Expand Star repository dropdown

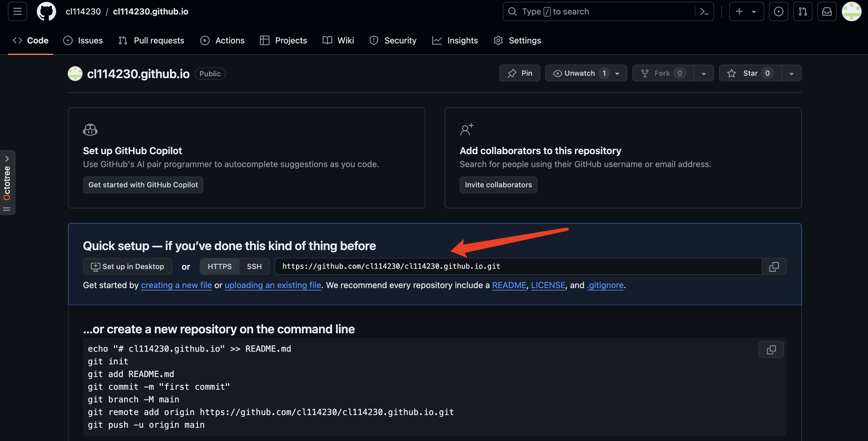coord(792,73)
